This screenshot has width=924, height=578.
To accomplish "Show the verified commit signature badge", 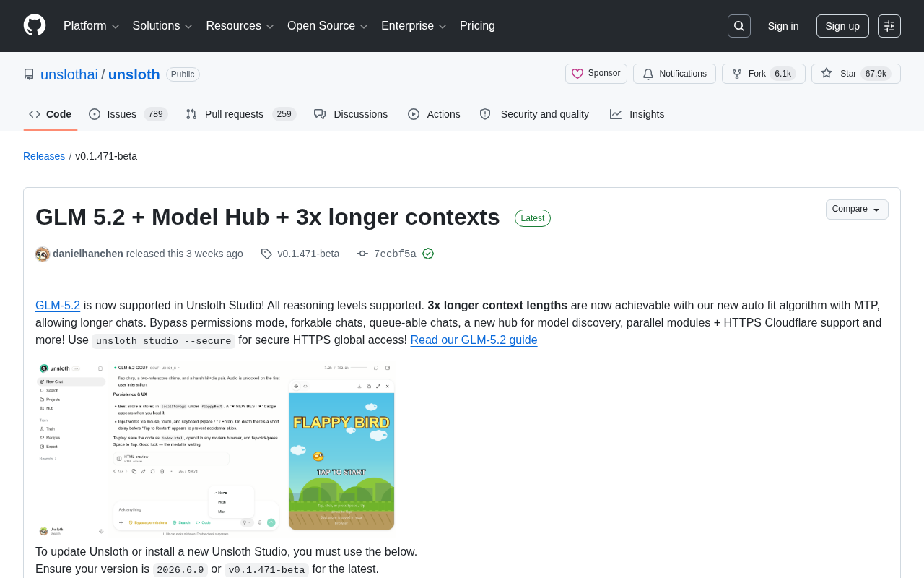I will [x=428, y=254].
